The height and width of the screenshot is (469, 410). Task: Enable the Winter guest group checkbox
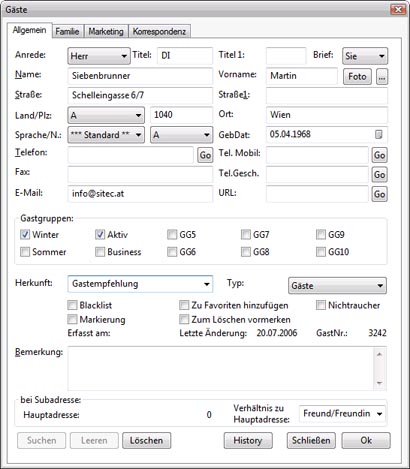click(x=25, y=235)
